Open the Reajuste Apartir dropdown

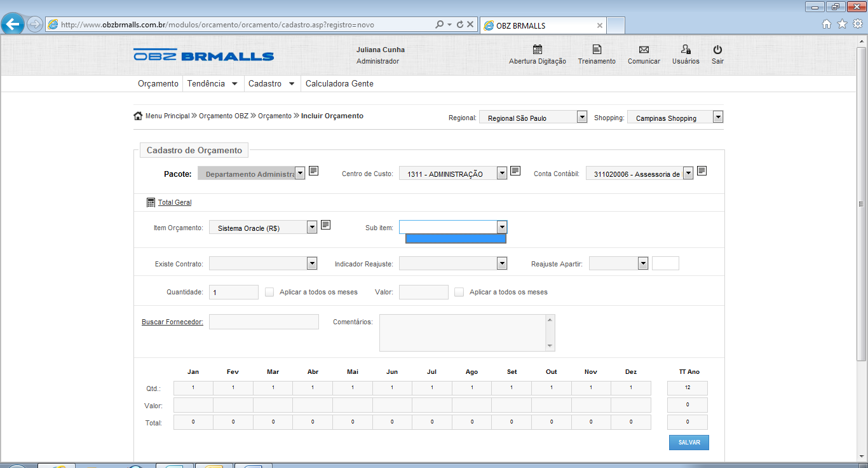point(618,263)
